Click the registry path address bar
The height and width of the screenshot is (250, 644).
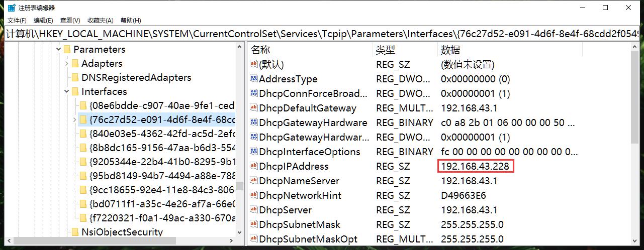[x=322, y=34]
